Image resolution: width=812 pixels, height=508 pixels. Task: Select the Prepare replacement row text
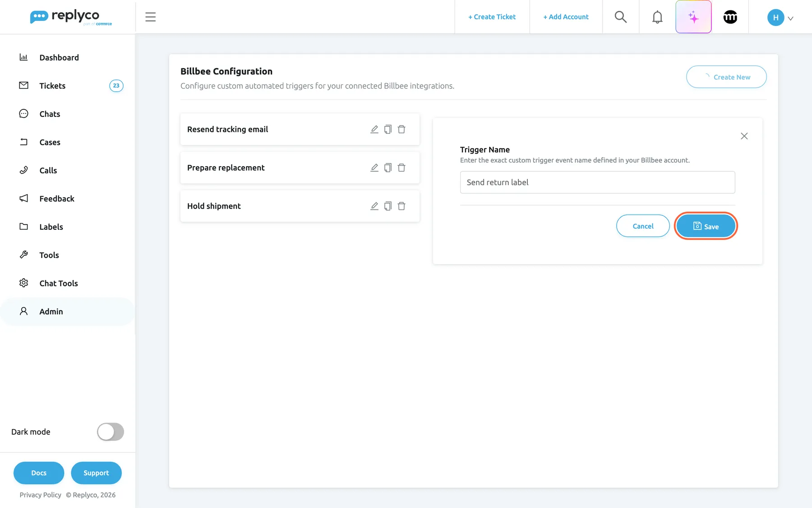226,168
